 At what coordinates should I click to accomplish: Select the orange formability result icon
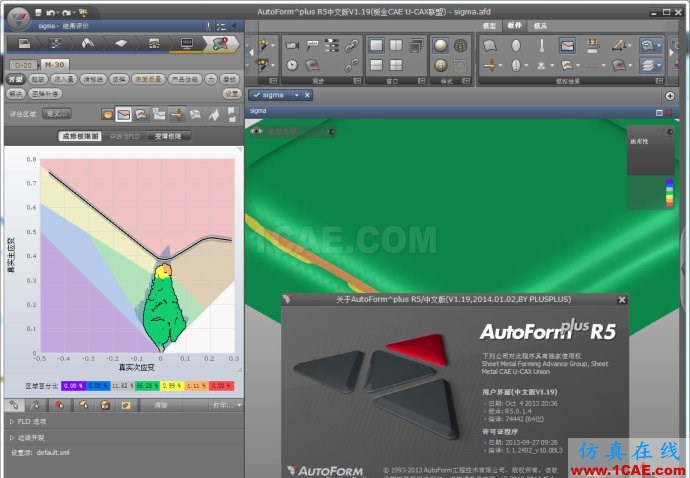(x=107, y=114)
